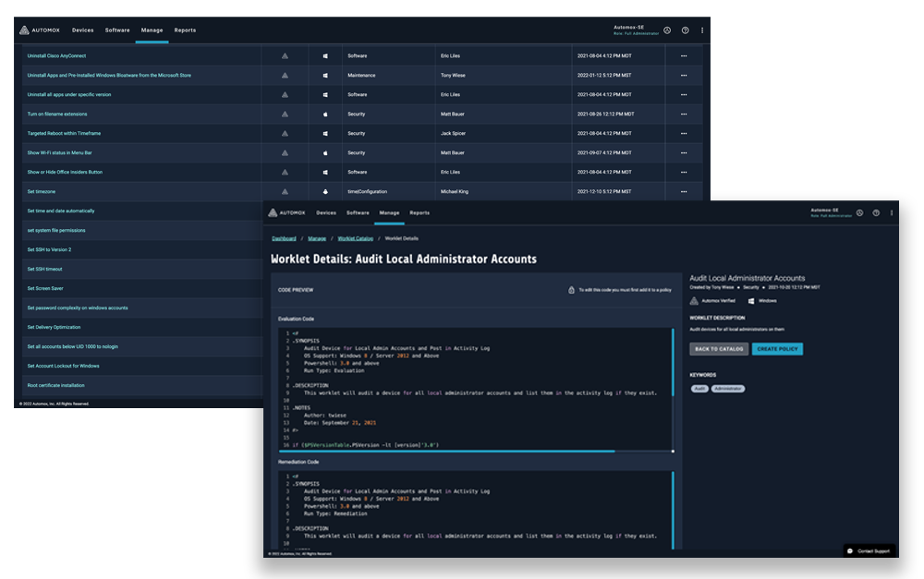Select the Reports tab in Worklet Details window
This screenshot has width=924, height=579.
pyautogui.click(x=419, y=212)
